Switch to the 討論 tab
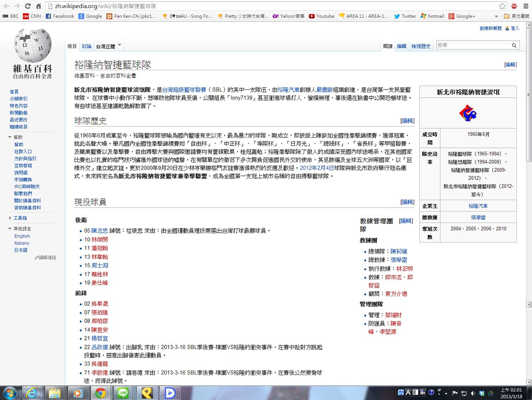The width and height of the screenshot is (532, 400). 87,46
